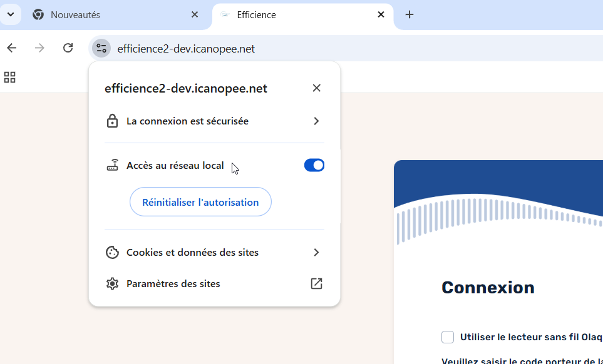The width and height of the screenshot is (603, 364).
Task: Click the cookie clock icon in the popup
Action: point(112,252)
